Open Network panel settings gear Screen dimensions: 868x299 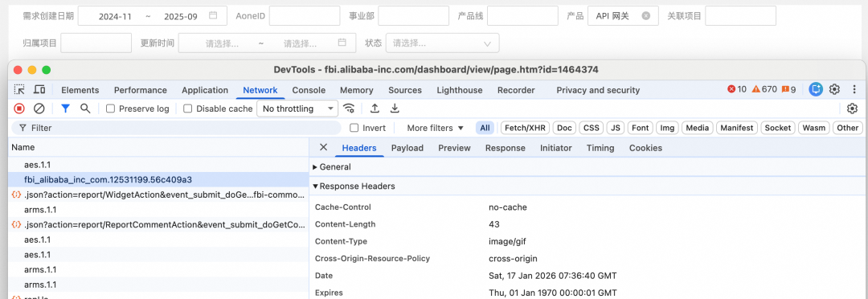click(852, 109)
